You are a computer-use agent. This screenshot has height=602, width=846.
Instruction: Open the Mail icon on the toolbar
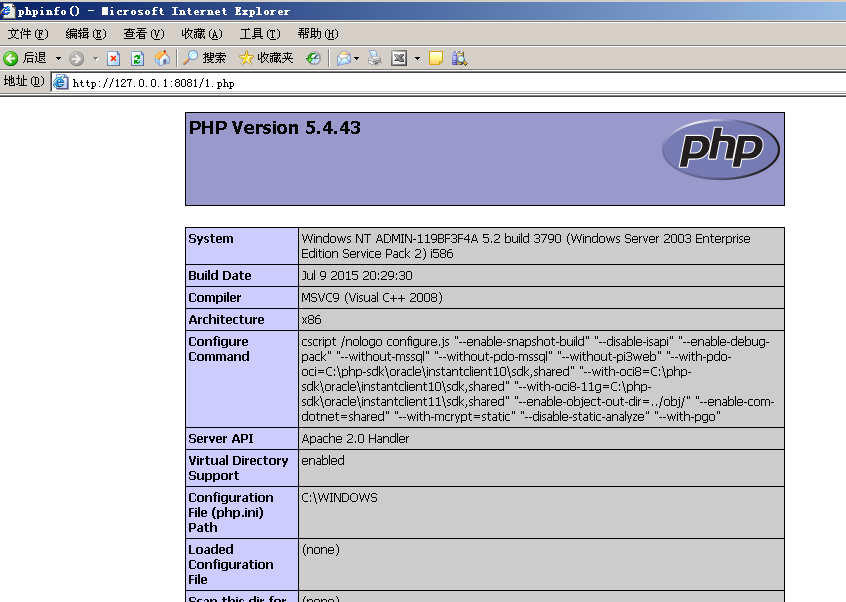pyautogui.click(x=343, y=58)
